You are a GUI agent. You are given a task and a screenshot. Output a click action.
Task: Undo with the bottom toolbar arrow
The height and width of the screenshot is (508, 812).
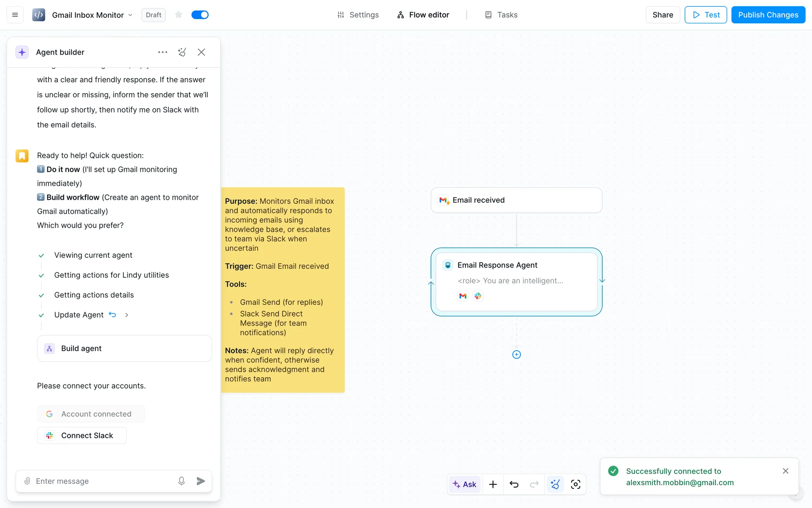[x=514, y=484]
